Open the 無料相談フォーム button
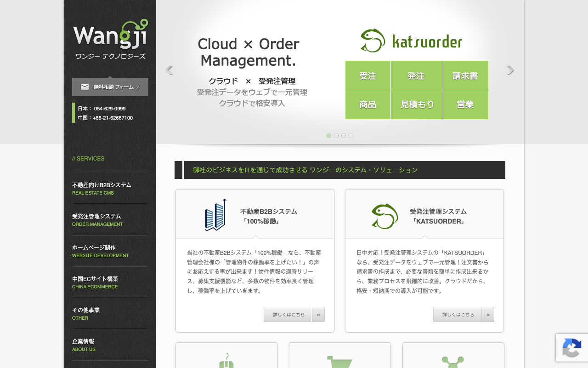The width and height of the screenshot is (588, 368). tap(110, 87)
